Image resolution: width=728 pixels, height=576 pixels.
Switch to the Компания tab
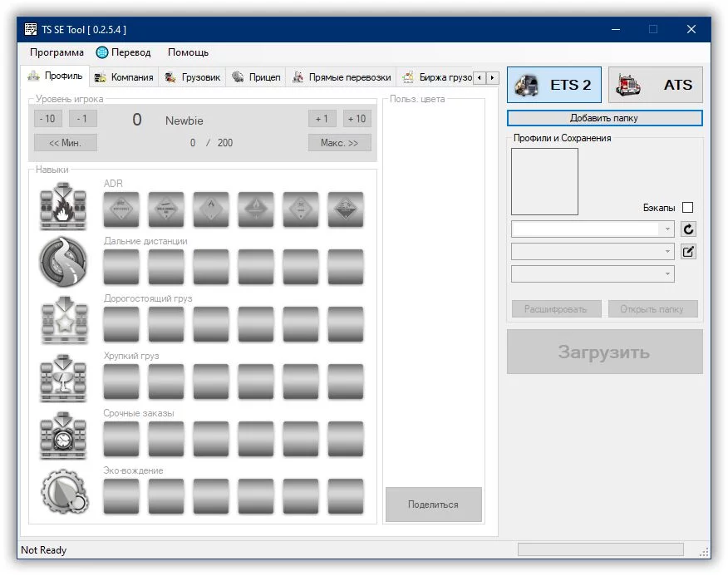(124, 77)
